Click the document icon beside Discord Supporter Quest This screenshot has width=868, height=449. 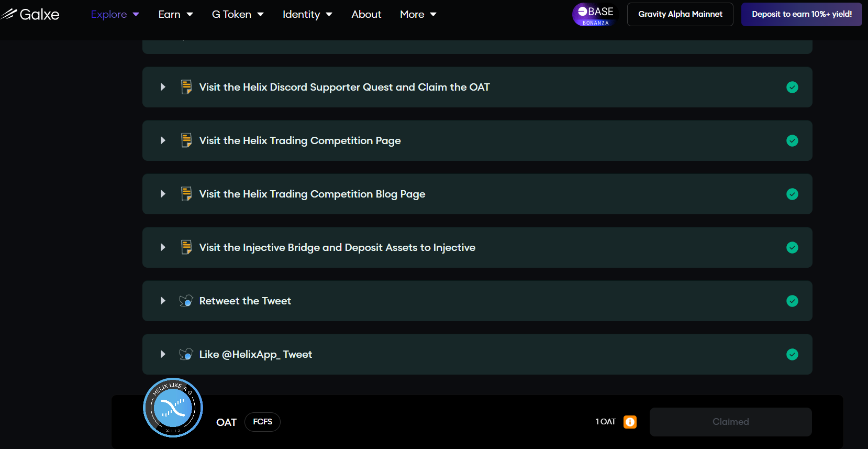click(x=186, y=87)
